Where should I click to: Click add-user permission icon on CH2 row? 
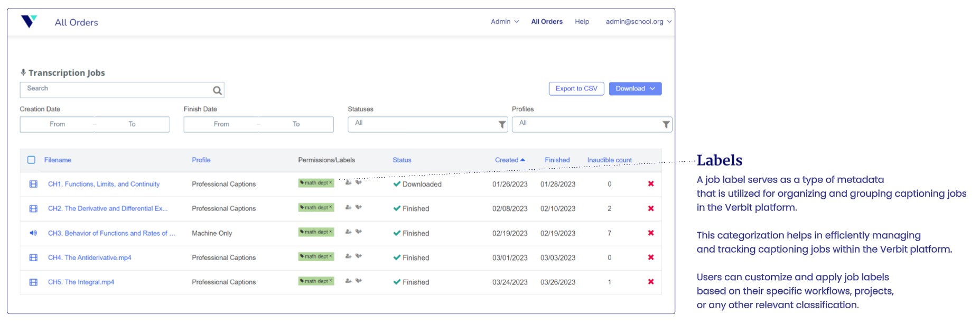[x=348, y=207]
